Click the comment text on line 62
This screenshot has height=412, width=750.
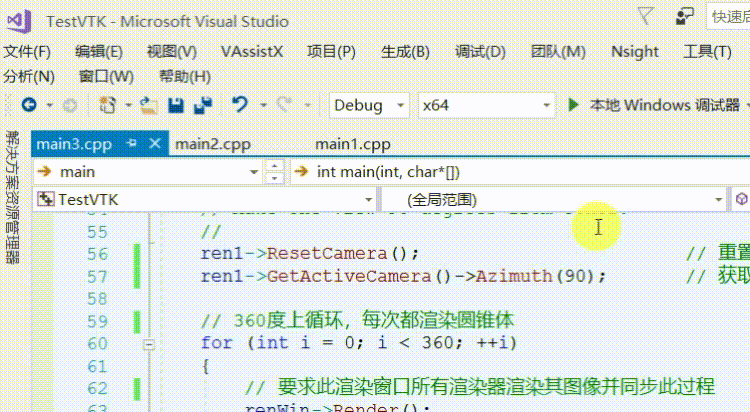(480, 387)
